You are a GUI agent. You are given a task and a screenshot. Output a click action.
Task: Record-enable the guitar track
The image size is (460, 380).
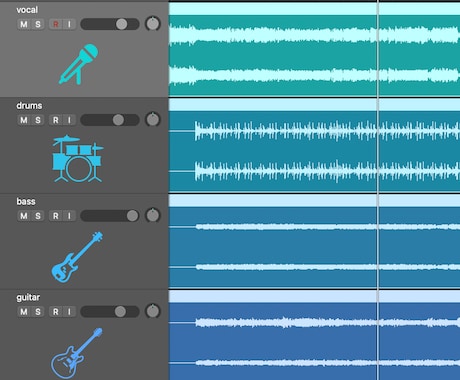point(56,312)
